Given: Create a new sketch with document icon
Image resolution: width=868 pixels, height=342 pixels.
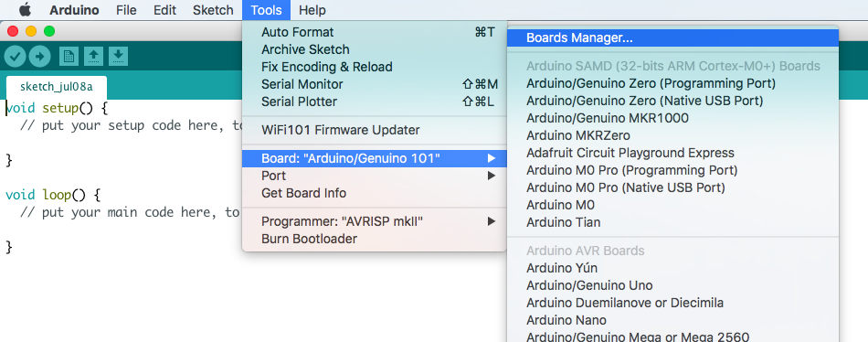Looking at the screenshot, I should [69, 56].
